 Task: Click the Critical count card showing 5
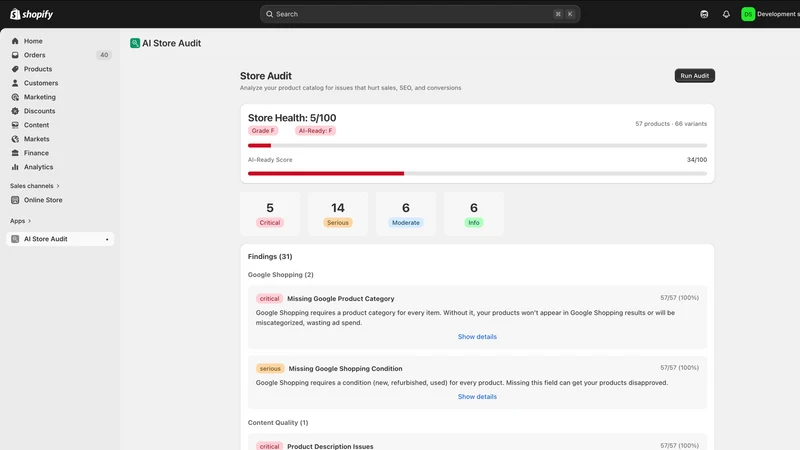pos(270,214)
